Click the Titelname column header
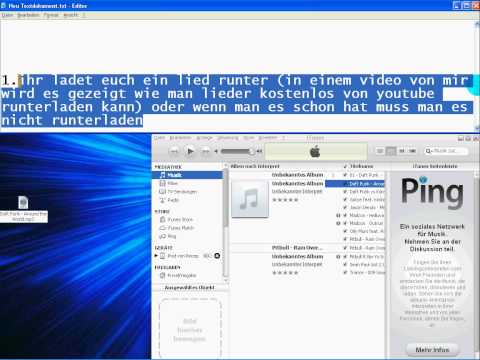Viewport: 480px width, 360px height. pos(362,166)
